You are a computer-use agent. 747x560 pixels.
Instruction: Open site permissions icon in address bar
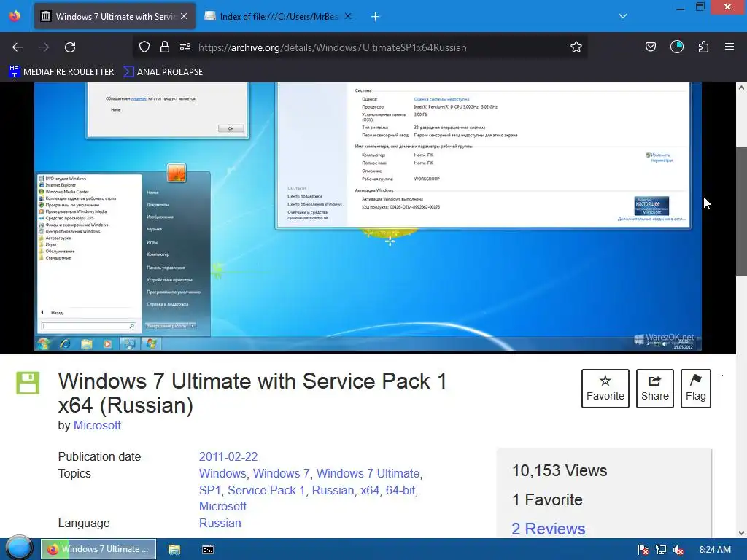pos(185,47)
